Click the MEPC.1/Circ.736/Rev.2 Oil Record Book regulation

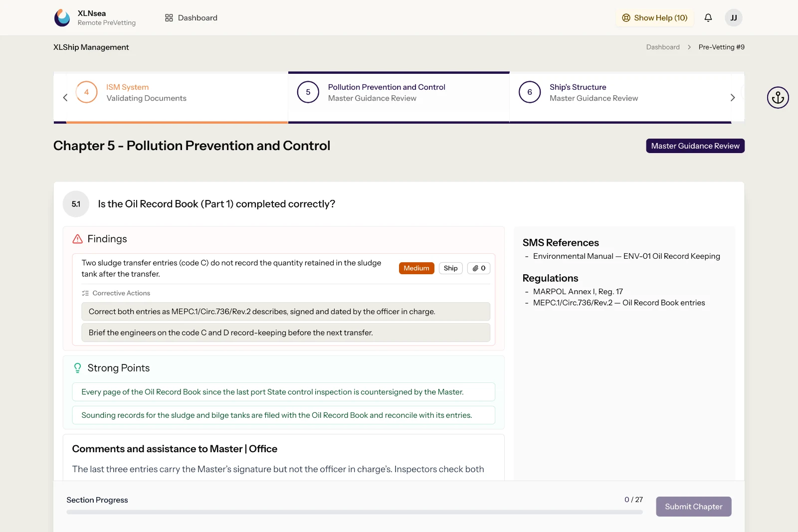tap(619, 303)
